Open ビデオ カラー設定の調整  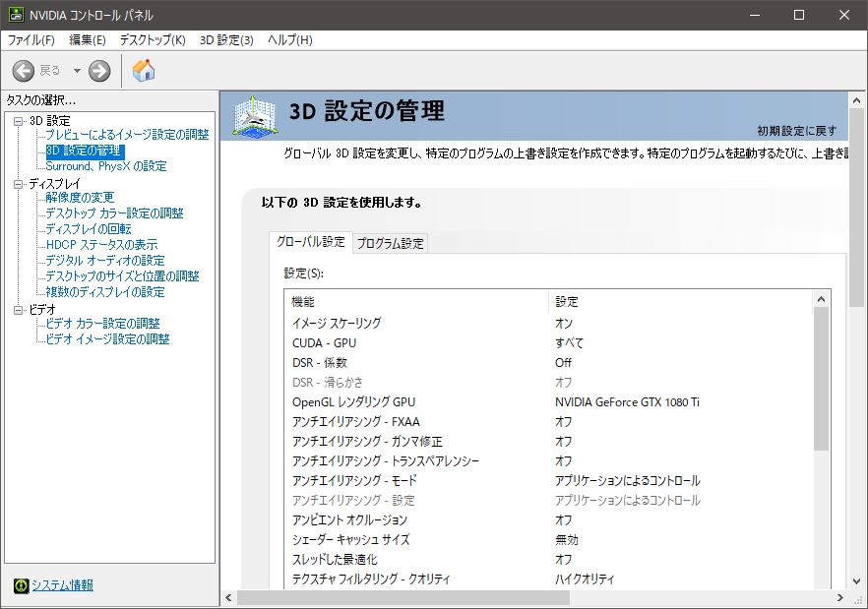tap(102, 324)
